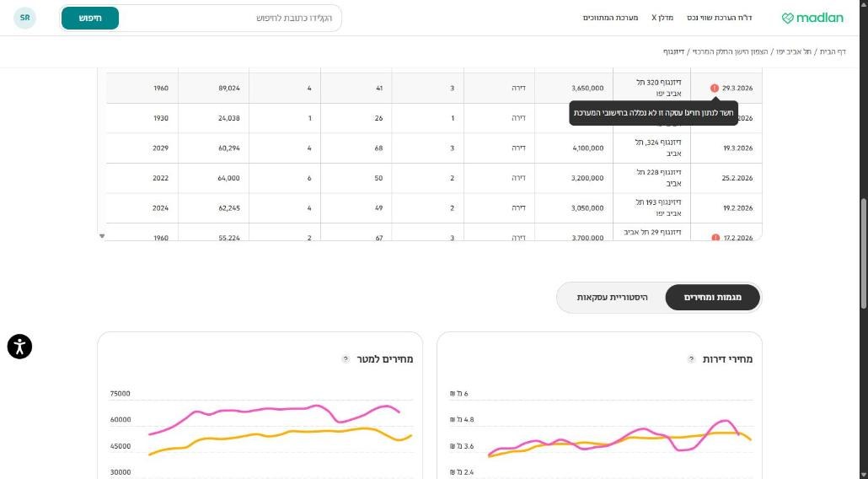This screenshot has width=868, height=479.
Task: Click דיזנגוף breadcrumb
Action: [x=673, y=51]
